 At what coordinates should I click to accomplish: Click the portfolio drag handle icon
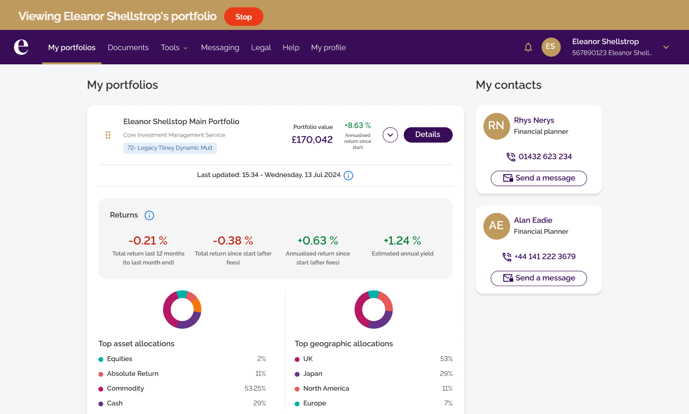click(108, 135)
